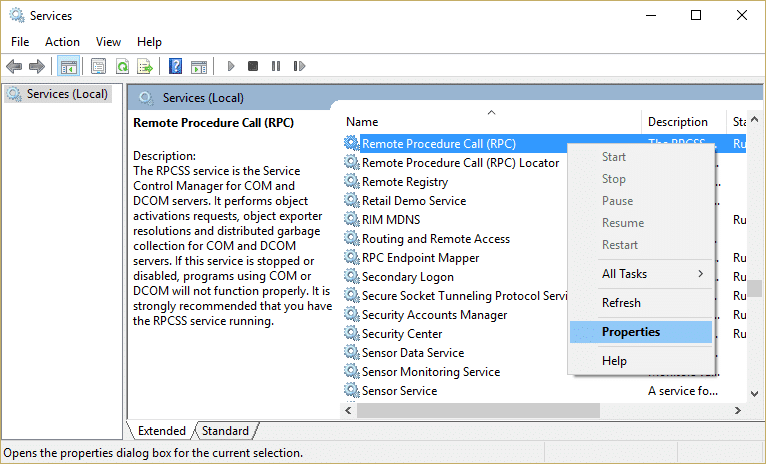Select Refresh in the context menu
The image size is (766, 464).
click(621, 303)
